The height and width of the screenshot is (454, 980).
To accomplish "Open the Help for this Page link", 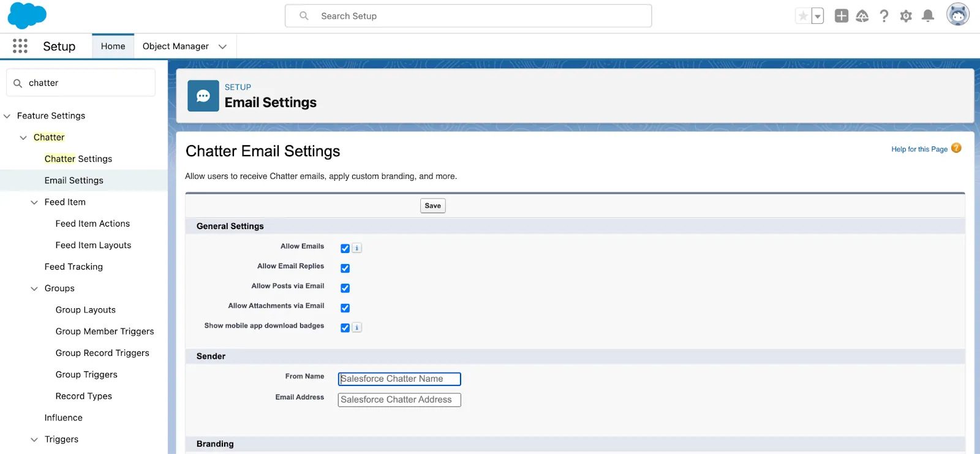I will [x=919, y=149].
